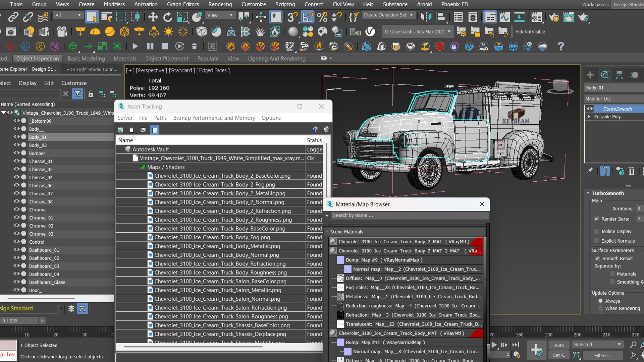Screen dimensions: 644x362
Task: Open the Modify tab in command panel
Action: pos(605,75)
